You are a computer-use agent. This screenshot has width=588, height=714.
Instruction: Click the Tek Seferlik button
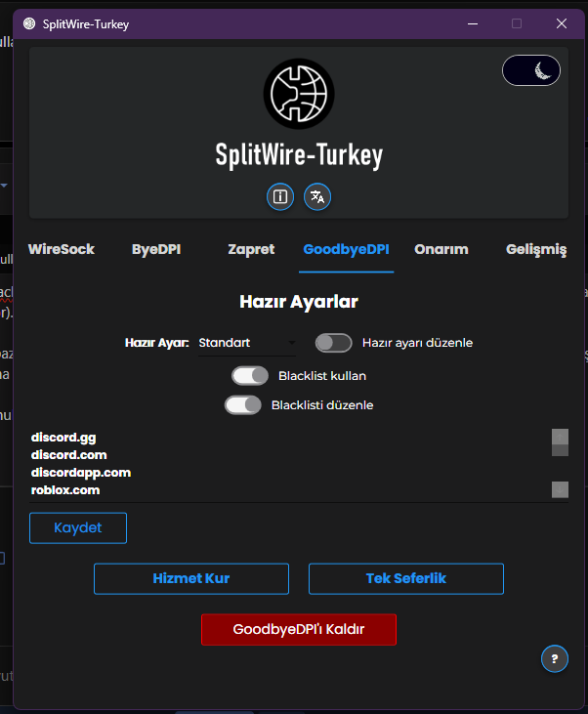(x=406, y=579)
